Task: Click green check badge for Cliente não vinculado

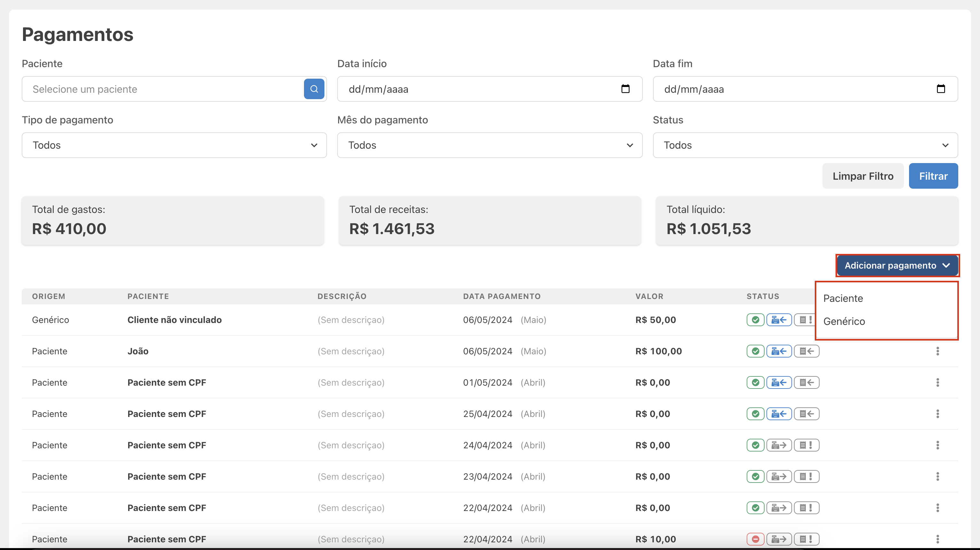Action: click(756, 320)
